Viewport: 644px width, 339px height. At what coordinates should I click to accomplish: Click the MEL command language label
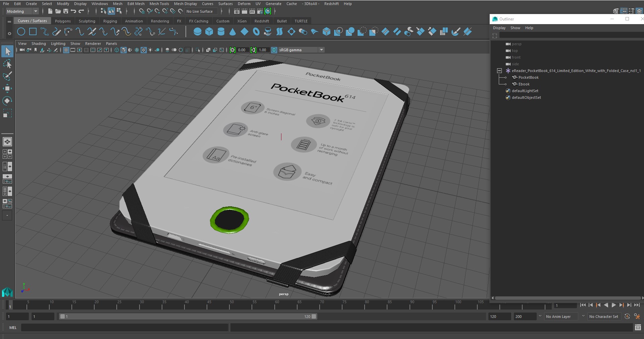click(13, 328)
